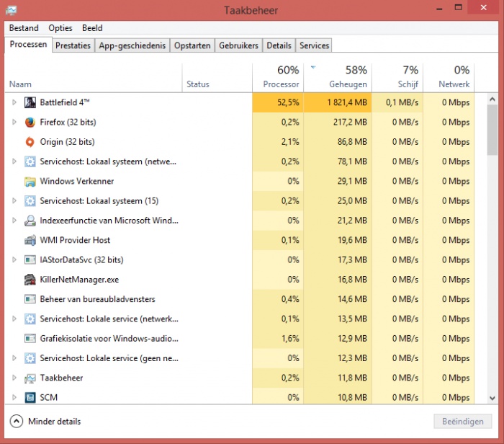Click the Beëindigen button
The height and width of the screenshot is (444, 504).
pos(462,421)
